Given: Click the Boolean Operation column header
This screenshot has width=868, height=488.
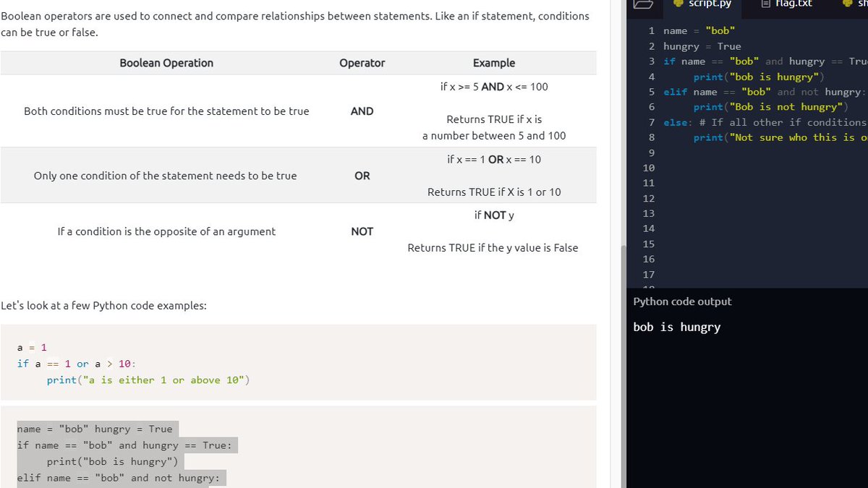Looking at the screenshot, I should pos(166,63).
